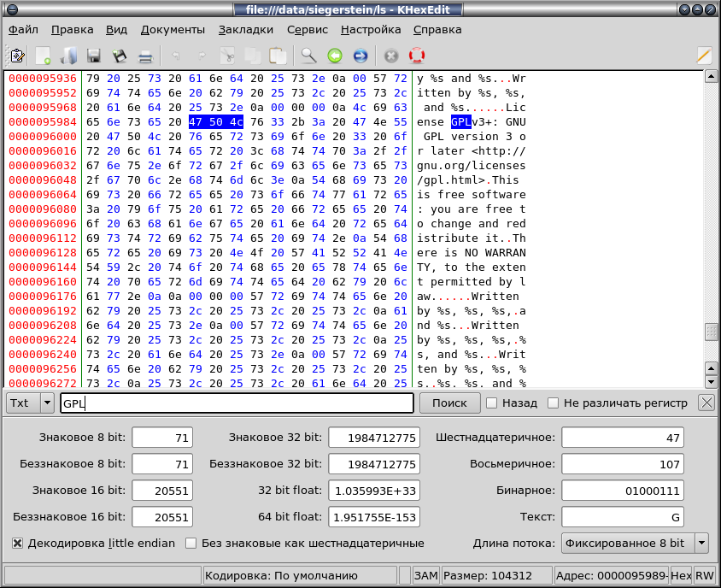The height and width of the screenshot is (588, 721).
Task: Click the gray stop icon
Action: coord(391,56)
